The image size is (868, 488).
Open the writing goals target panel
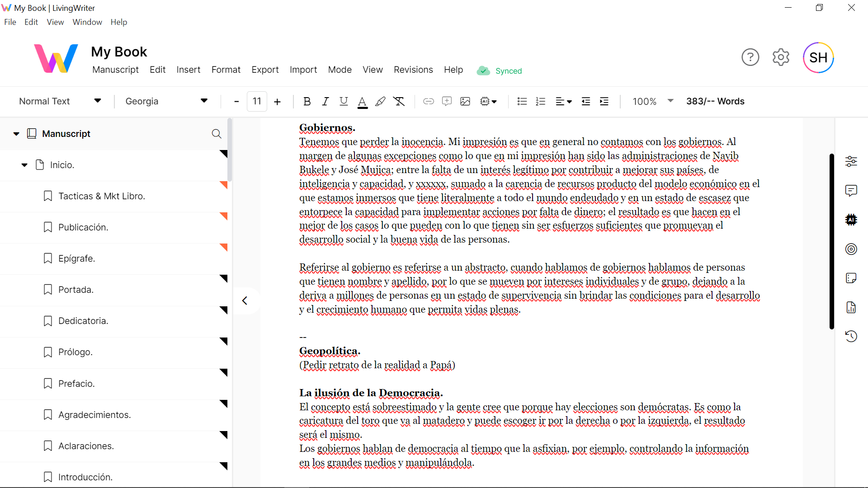[851, 249]
